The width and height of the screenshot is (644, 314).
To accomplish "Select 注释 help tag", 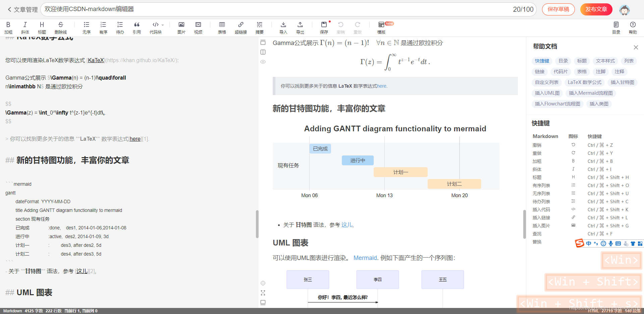I will click(620, 72).
